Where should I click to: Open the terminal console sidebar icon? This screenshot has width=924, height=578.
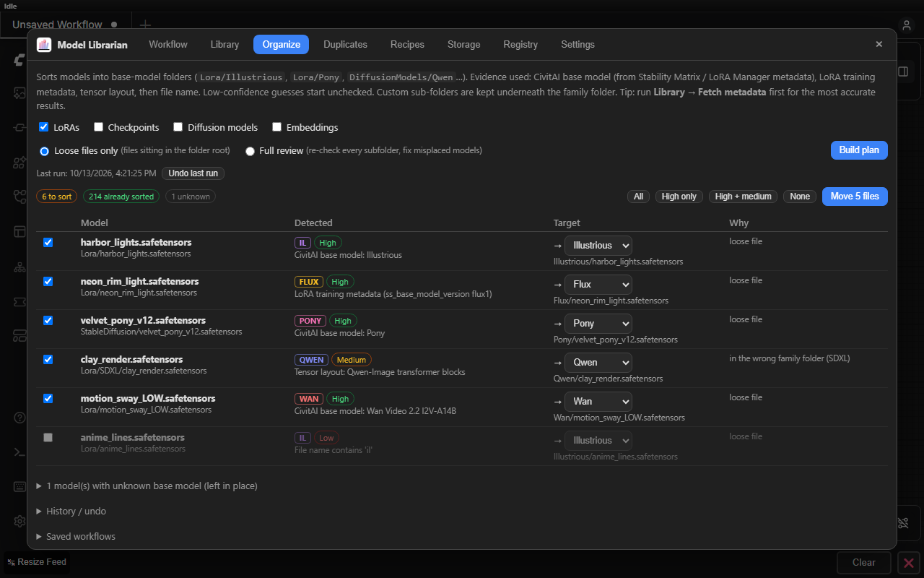tap(20, 452)
